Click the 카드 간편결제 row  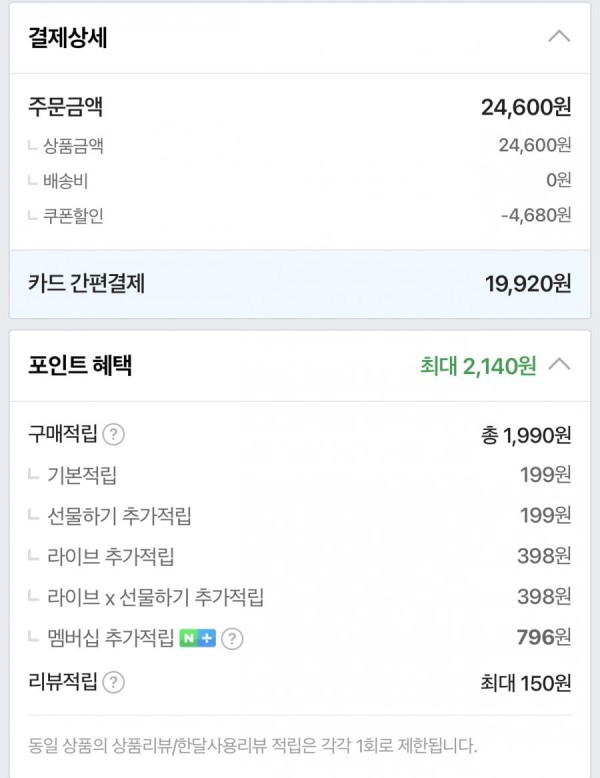(x=300, y=284)
